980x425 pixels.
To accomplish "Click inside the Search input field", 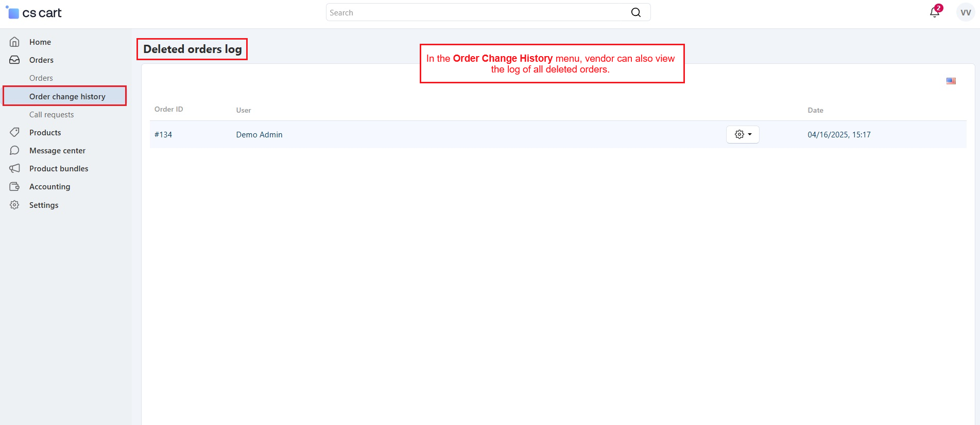I will click(474, 12).
